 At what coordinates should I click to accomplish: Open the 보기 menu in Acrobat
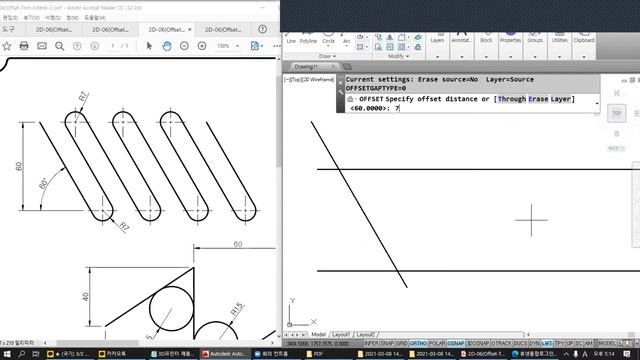click(31, 18)
